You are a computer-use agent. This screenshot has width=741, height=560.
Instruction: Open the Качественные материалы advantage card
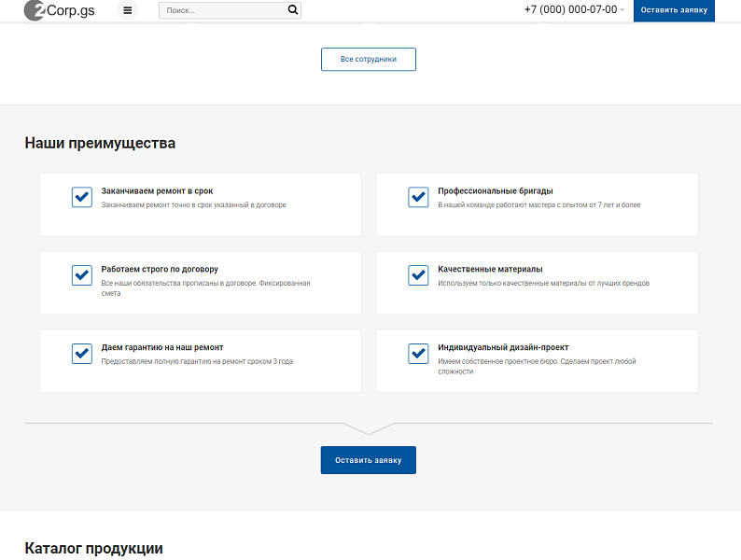537,282
